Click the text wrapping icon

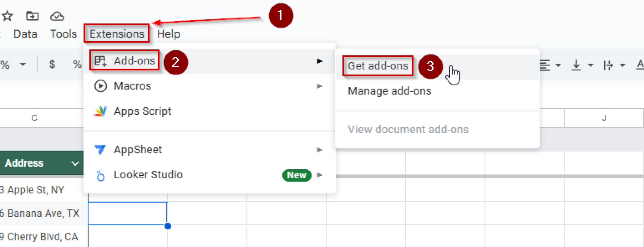pos(608,65)
